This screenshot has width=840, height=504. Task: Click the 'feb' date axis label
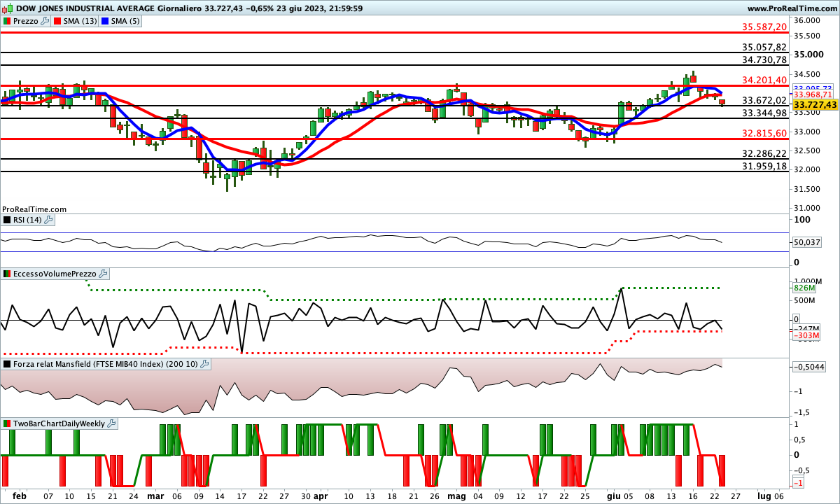pyautogui.click(x=20, y=496)
